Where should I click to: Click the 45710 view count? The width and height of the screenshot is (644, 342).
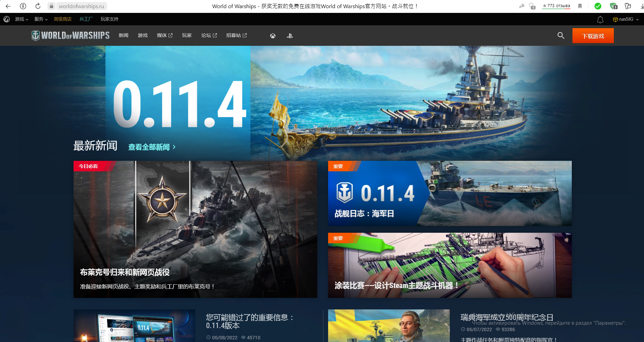pyautogui.click(x=254, y=338)
